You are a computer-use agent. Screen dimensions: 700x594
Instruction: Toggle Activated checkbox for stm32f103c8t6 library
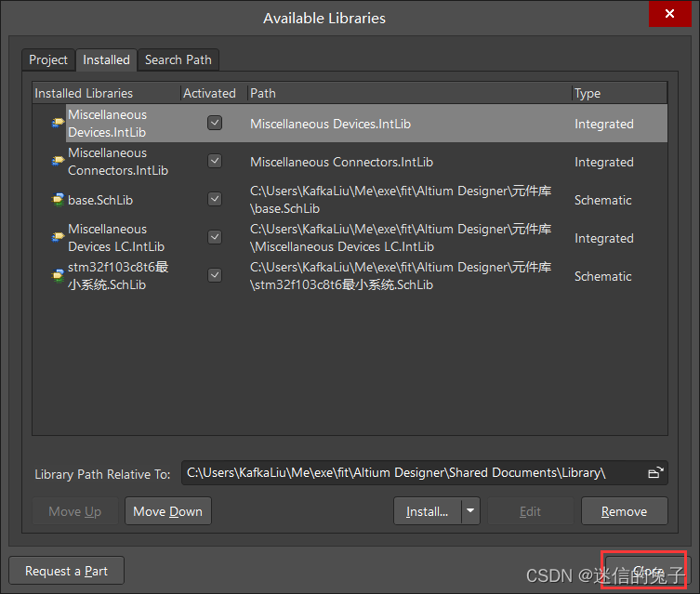[215, 276]
